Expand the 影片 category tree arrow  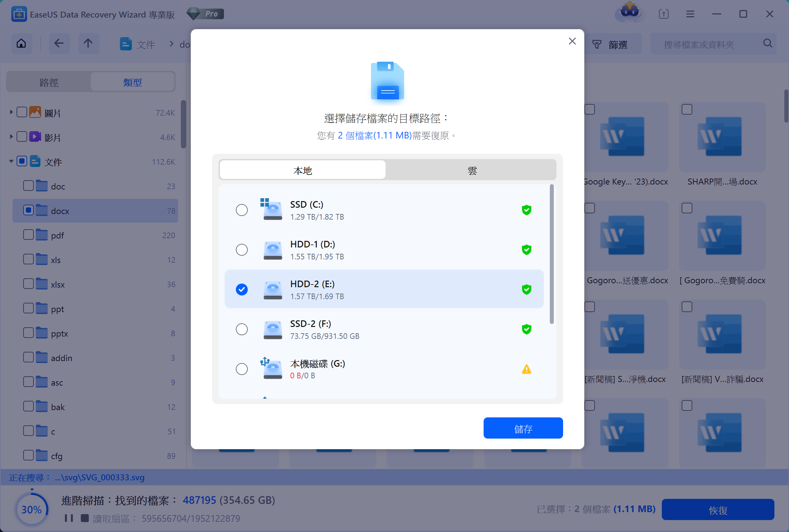(11, 137)
